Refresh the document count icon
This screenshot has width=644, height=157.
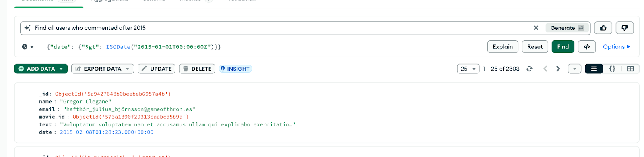point(529,69)
